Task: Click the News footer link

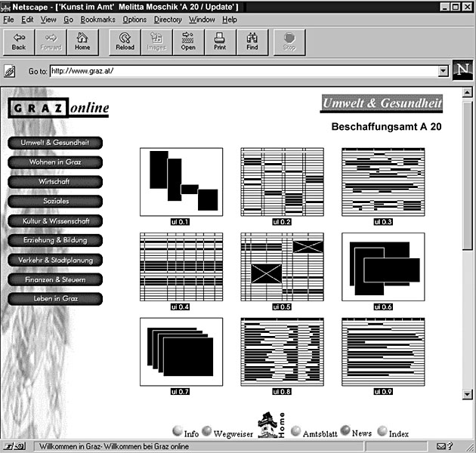Action: coord(362,433)
